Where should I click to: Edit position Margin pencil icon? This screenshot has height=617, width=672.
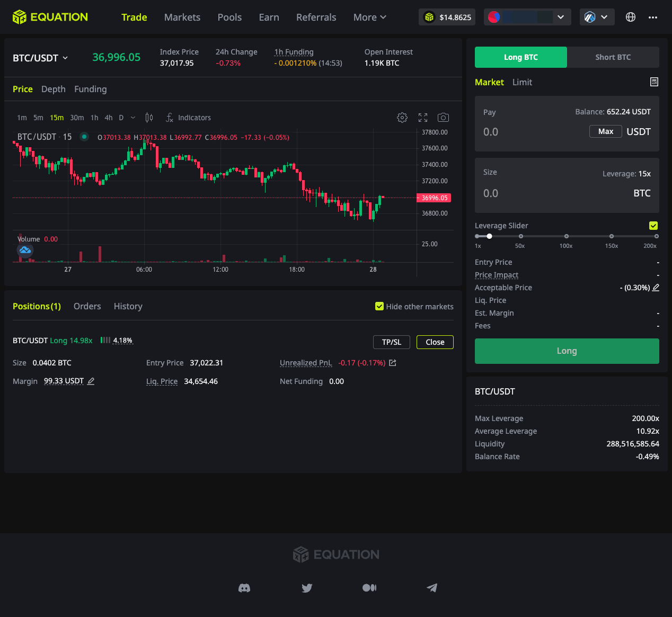(x=91, y=381)
